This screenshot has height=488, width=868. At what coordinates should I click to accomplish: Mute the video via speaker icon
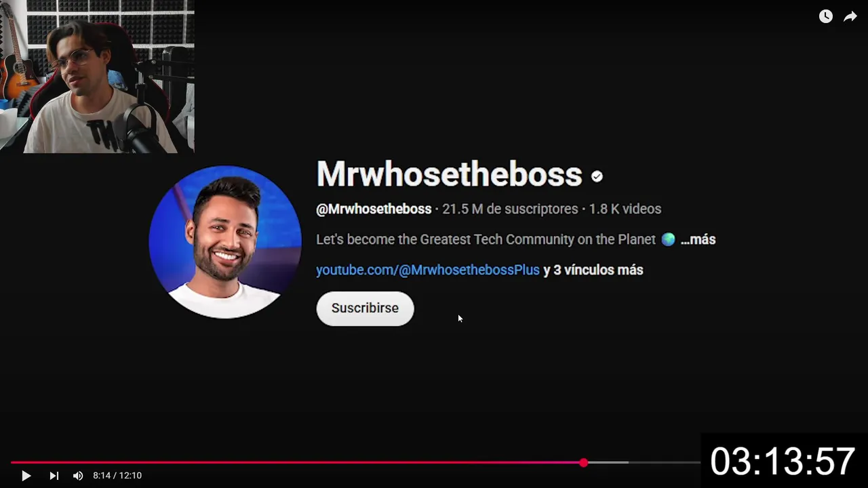coord(78,476)
